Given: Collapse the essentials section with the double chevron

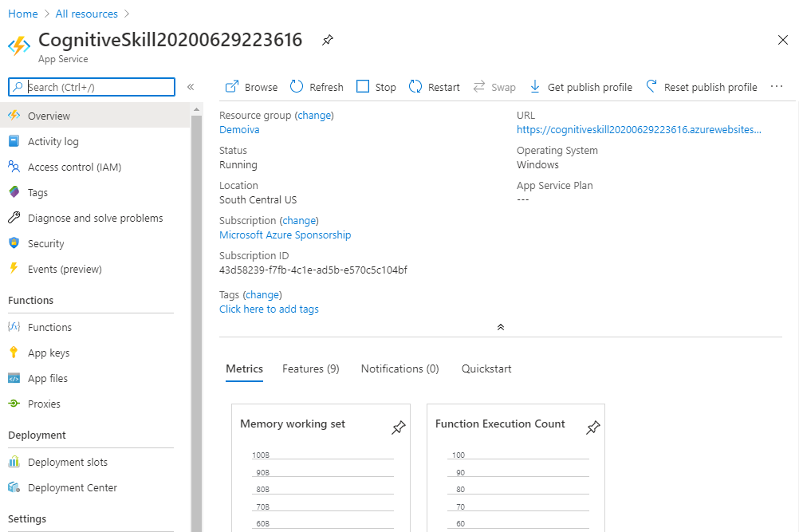Looking at the screenshot, I should coord(501,327).
